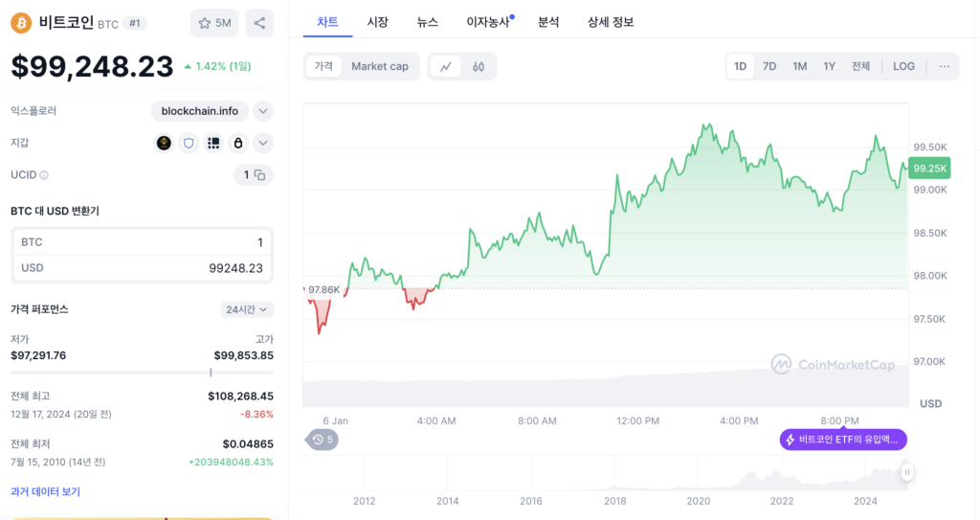Image resolution: width=980 pixels, height=520 pixels.
Task: Click the +203948048.43% percentage text
Action: [x=231, y=463]
